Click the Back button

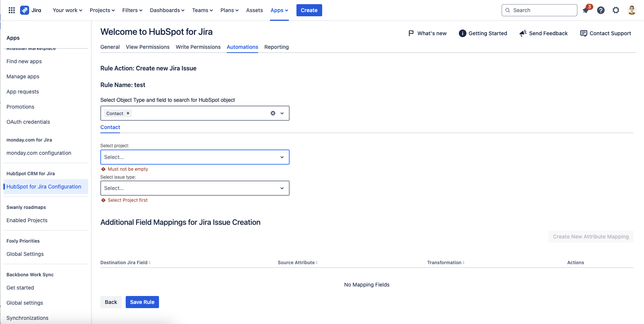(111, 302)
